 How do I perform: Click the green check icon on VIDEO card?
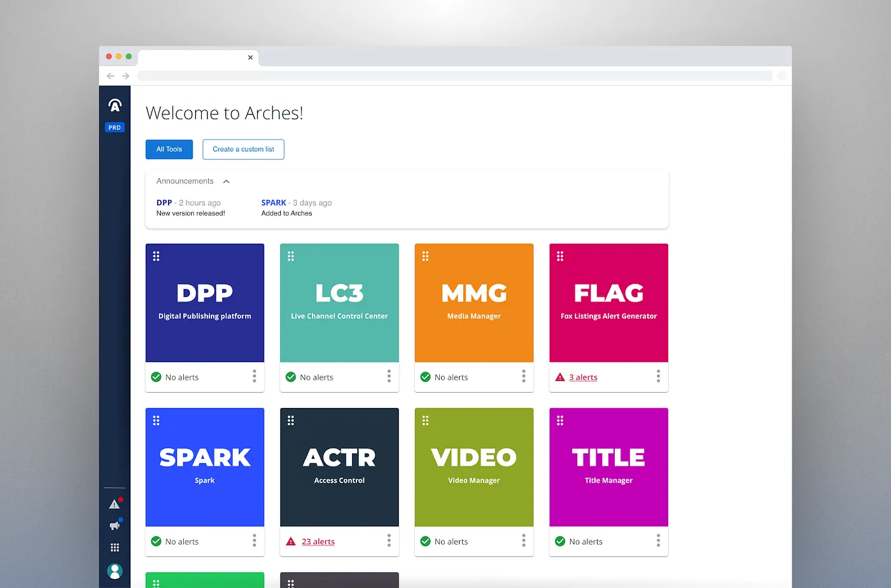[425, 541]
